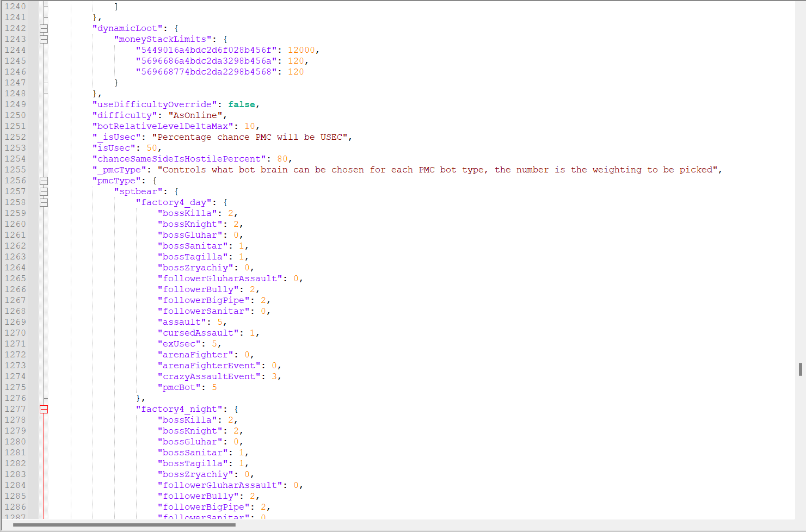Click the horizontal scrollbar thumb
The image size is (806, 532).
pos(124,525)
